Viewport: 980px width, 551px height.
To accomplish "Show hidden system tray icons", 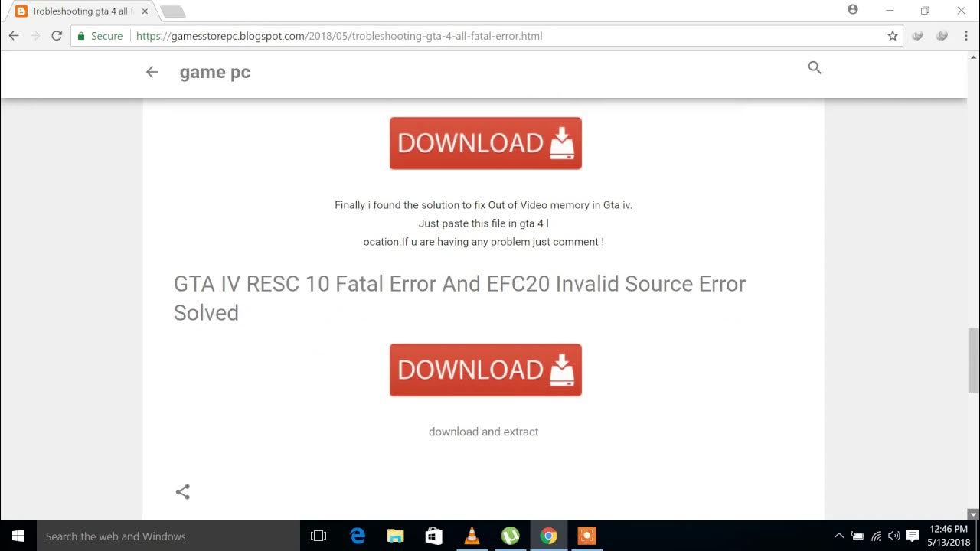I will (x=838, y=536).
